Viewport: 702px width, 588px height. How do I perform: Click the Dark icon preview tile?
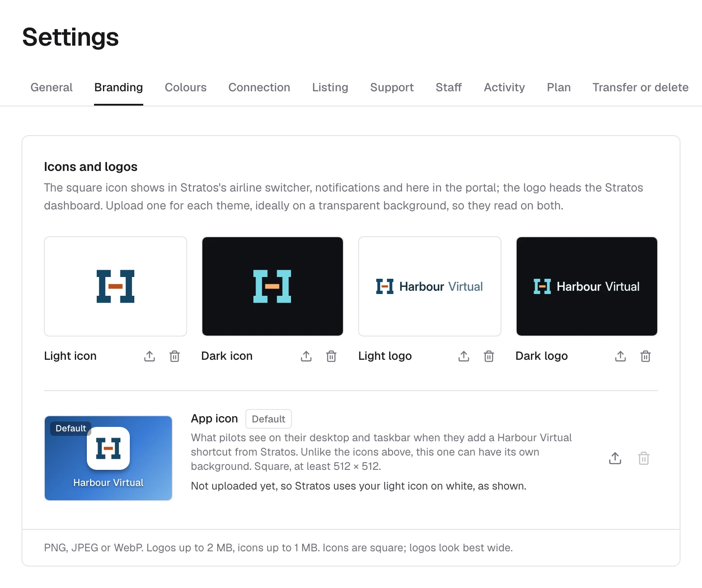pos(273,286)
